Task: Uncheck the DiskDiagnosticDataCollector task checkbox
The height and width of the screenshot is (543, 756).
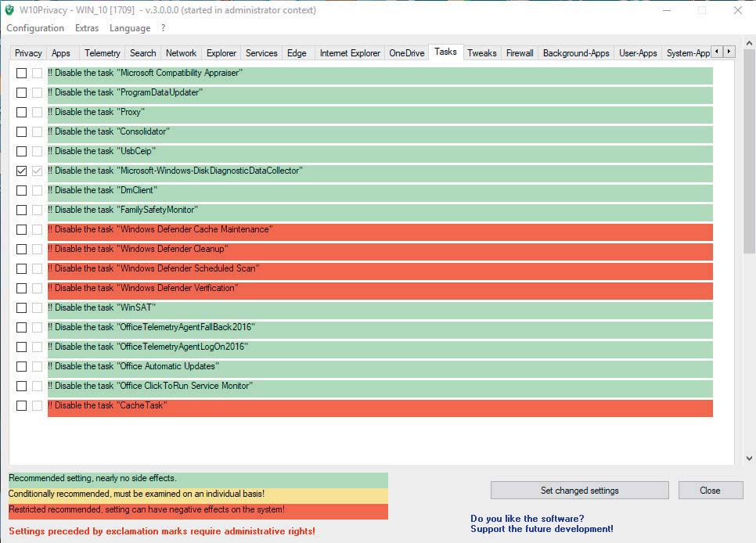Action: click(x=21, y=171)
